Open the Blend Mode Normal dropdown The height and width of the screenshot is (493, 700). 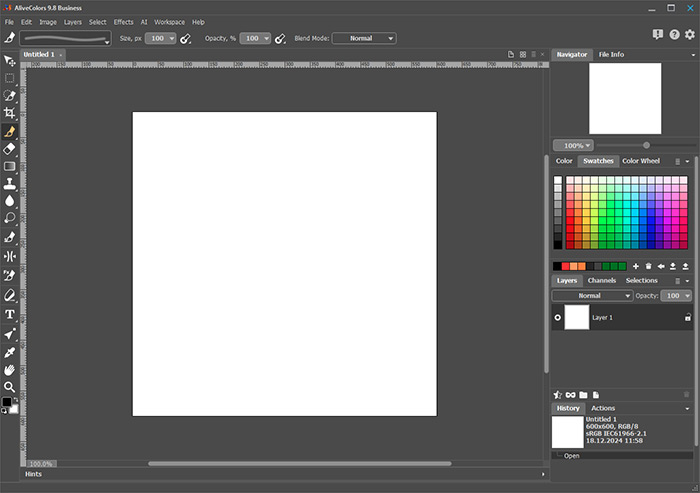coord(364,38)
